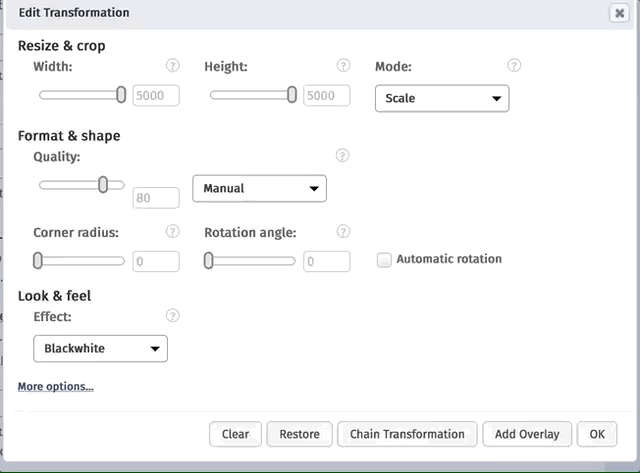Click the help icon beside Rotation angle

(343, 232)
